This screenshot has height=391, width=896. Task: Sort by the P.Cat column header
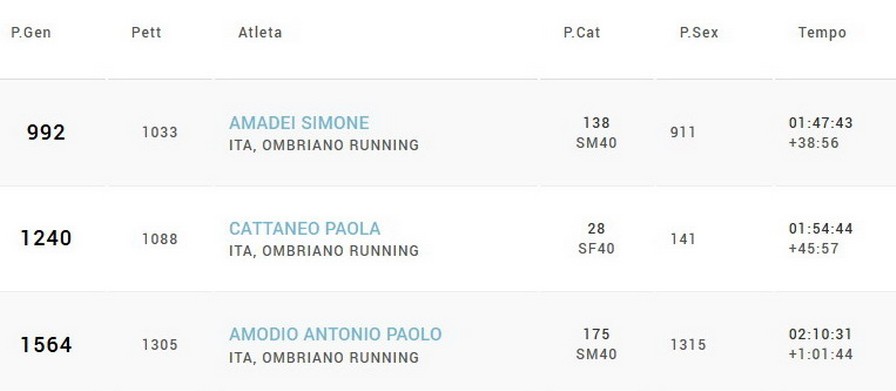coord(582,33)
